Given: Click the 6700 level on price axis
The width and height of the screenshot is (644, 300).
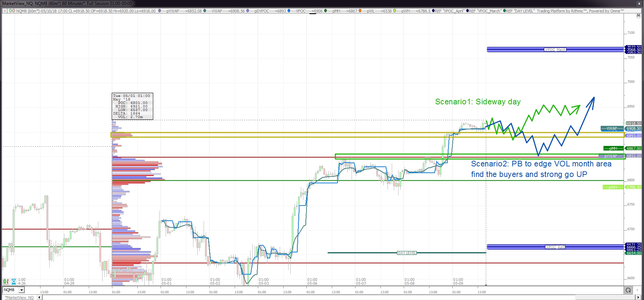Looking at the screenshot, I should 631,229.
